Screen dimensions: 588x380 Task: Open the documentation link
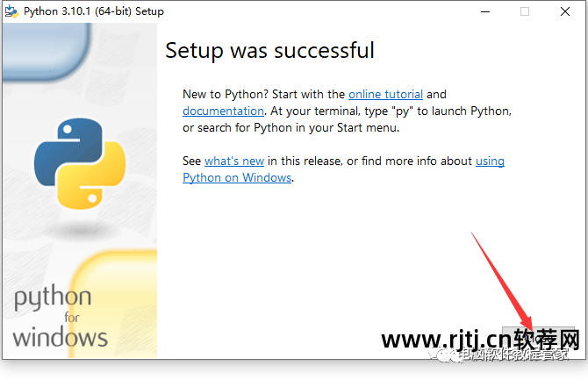[223, 111]
